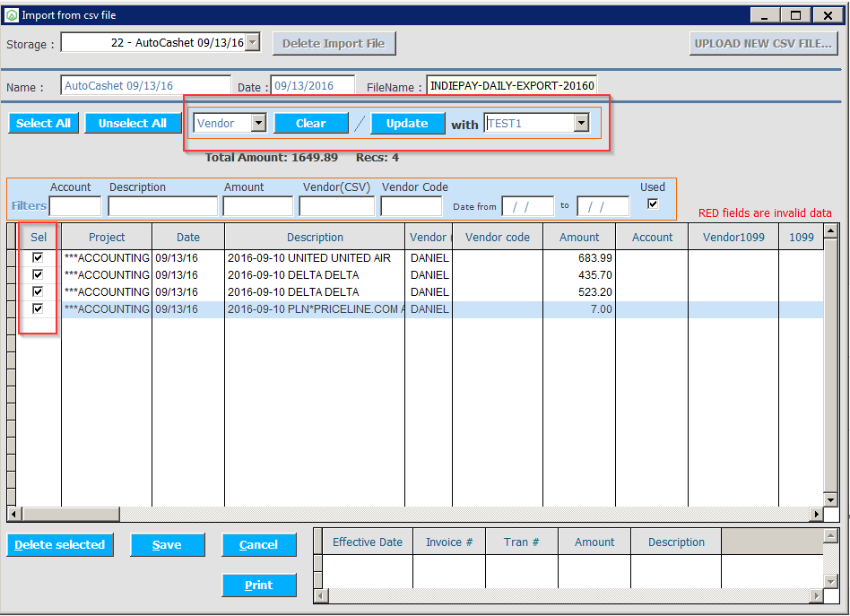850x616 pixels.
Task: Click the Project column header
Action: pos(107,237)
